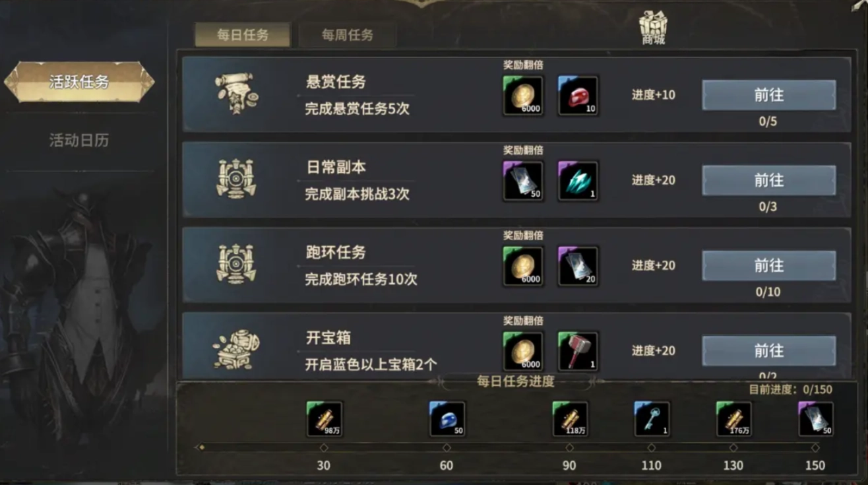Select the gold bar reward at milestone 130
The height and width of the screenshot is (485, 868).
(733, 419)
